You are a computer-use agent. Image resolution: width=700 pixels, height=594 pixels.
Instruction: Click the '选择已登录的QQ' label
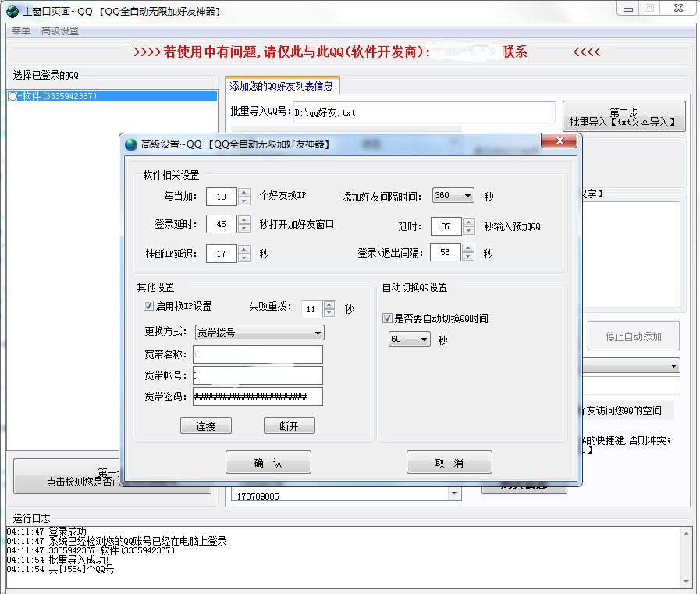click(x=45, y=75)
